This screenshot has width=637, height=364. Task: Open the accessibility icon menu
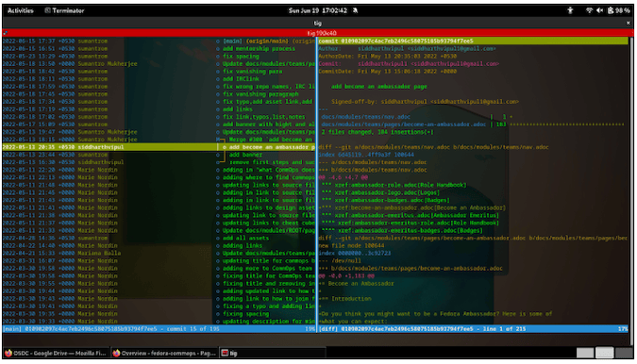[570, 10]
